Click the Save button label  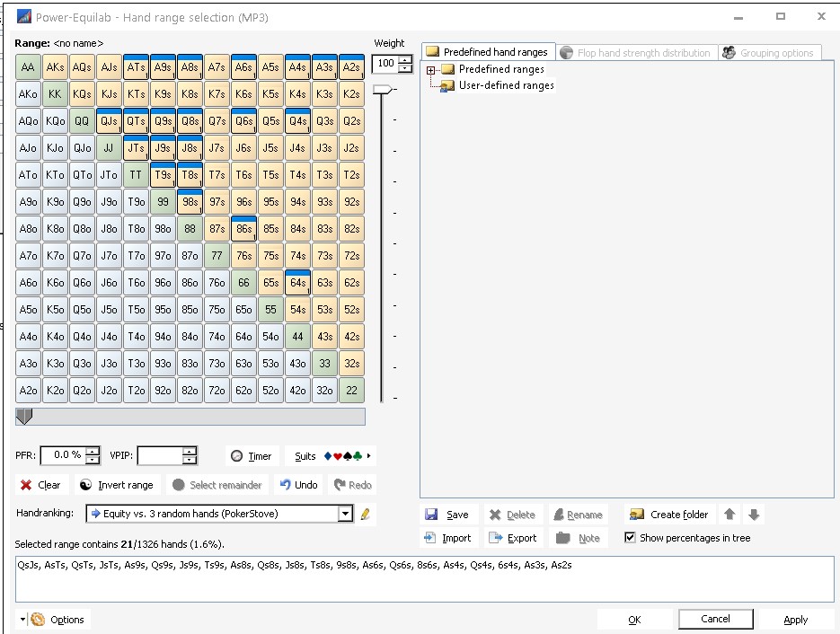point(457,515)
